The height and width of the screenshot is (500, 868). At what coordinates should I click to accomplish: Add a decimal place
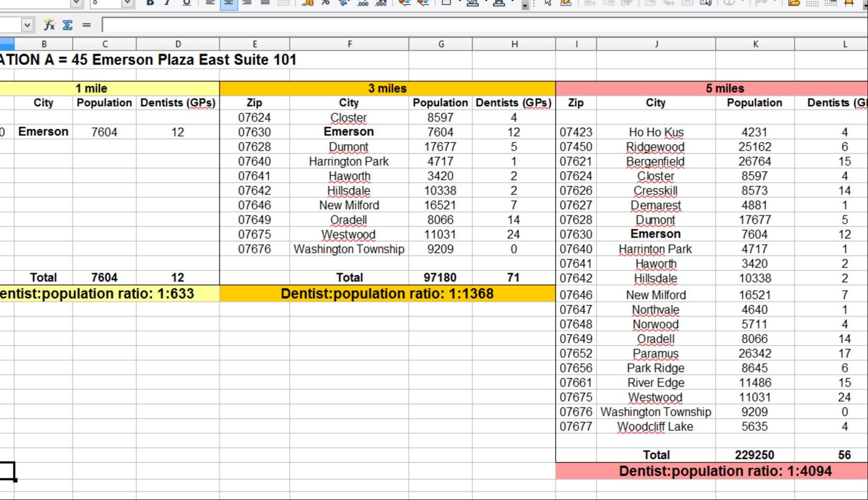pyautogui.click(x=363, y=3)
